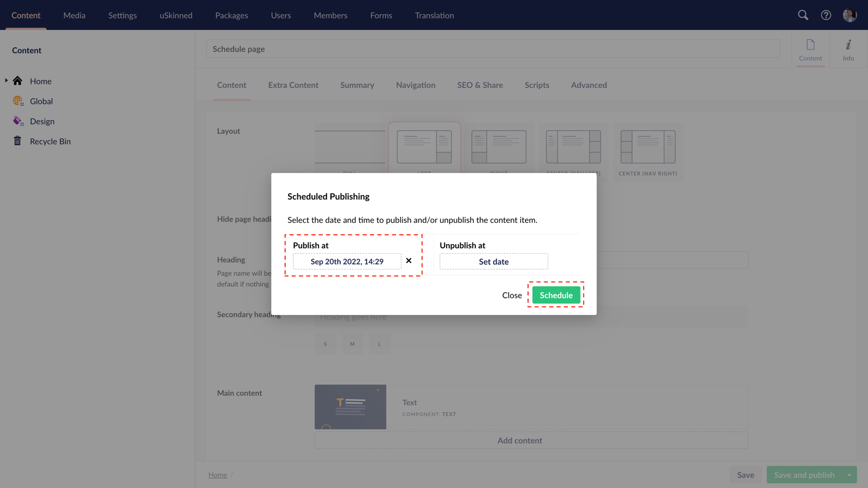Click the Home house icon in sidebar

(x=18, y=81)
